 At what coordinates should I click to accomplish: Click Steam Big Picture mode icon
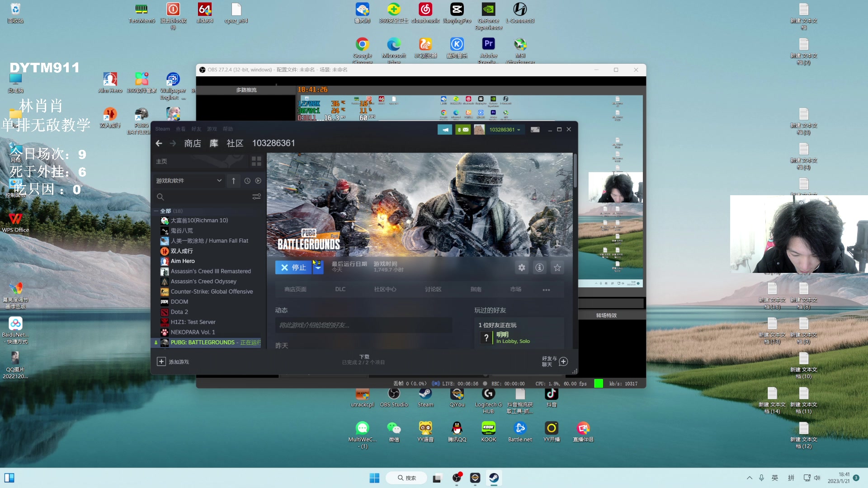535,130
